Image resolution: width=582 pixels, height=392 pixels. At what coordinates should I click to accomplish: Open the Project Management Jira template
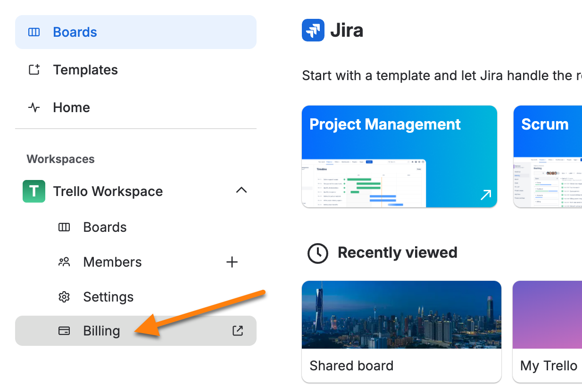click(399, 156)
